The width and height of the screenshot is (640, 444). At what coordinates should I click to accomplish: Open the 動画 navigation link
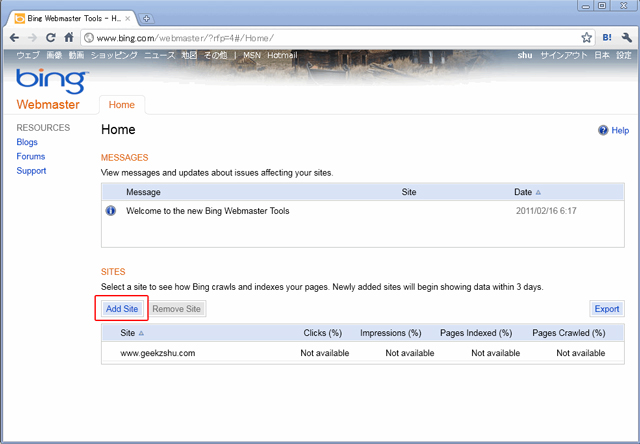[76, 55]
